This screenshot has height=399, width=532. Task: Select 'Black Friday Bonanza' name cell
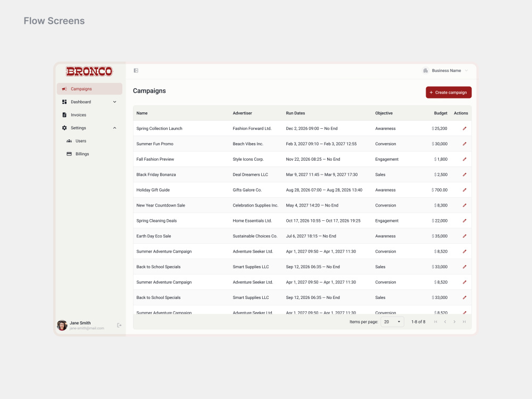click(156, 174)
